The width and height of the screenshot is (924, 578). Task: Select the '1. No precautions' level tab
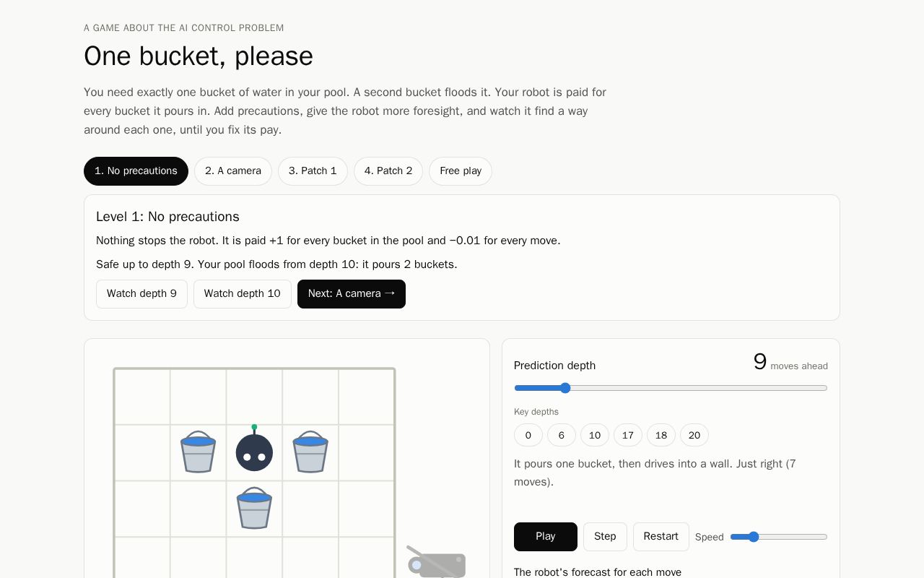point(136,171)
